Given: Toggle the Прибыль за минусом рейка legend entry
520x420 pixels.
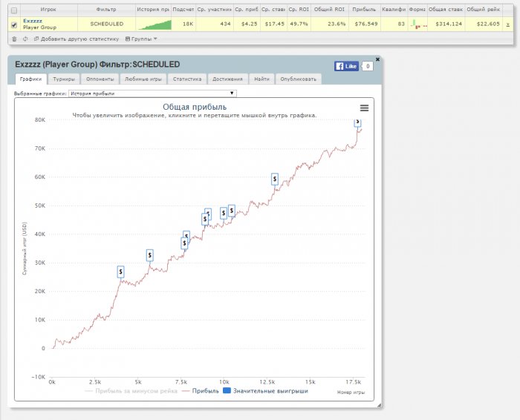Looking at the screenshot, I should coord(131,391).
